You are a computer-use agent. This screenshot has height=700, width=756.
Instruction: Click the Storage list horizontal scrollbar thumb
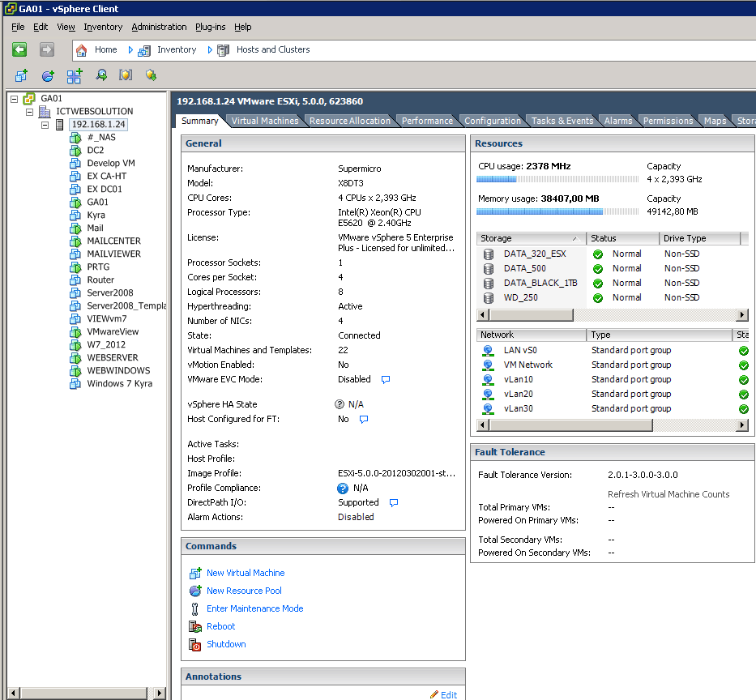pyautogui.click(x=531, y=315)
